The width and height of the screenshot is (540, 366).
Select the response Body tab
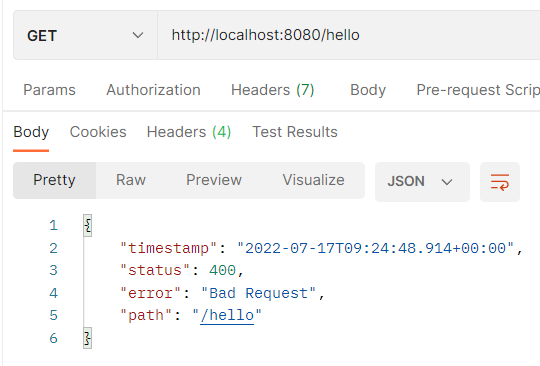(31, 132)
